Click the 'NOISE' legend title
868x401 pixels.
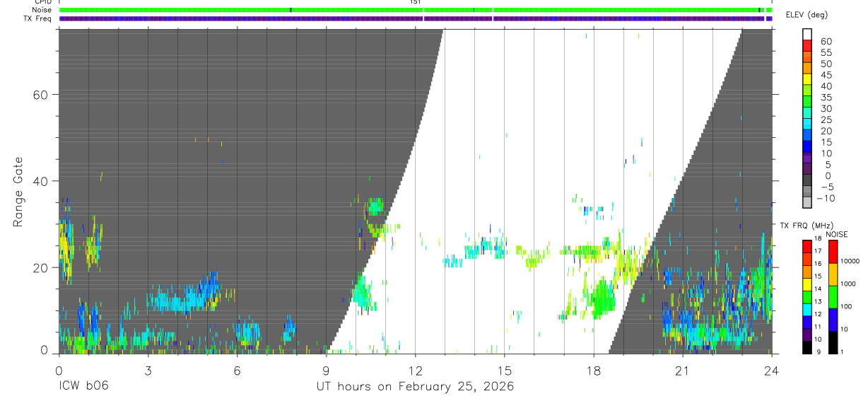click(836, 234)
